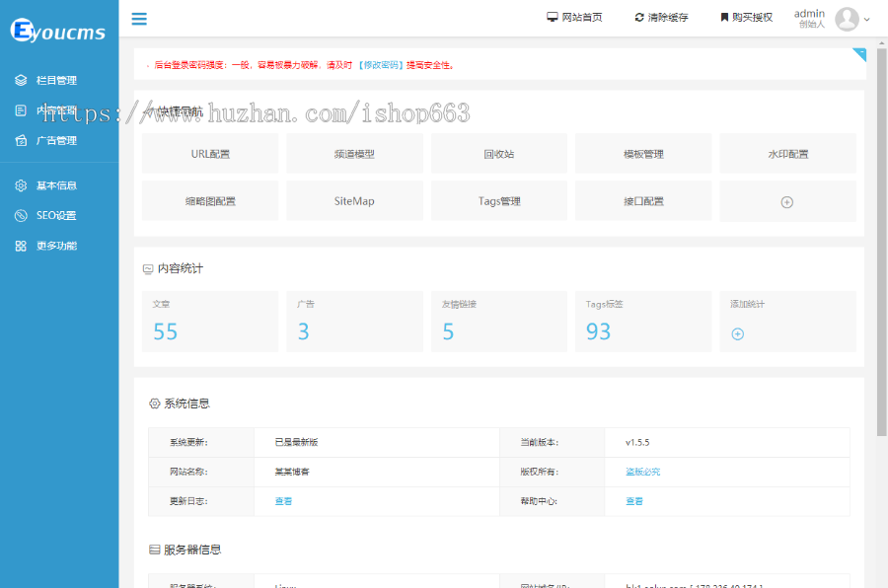Click the 修改密码 link in the warning
Viewport: 888px width, 588px height.
point(381,65)
